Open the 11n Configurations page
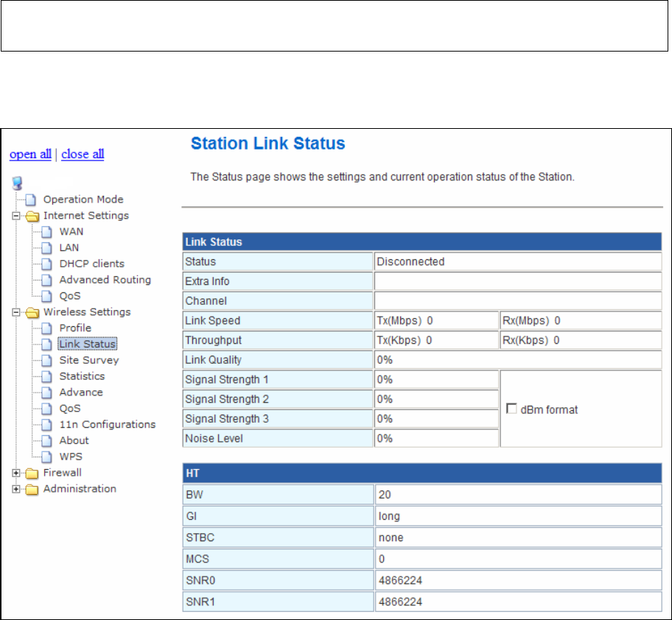 coord(107,425)
